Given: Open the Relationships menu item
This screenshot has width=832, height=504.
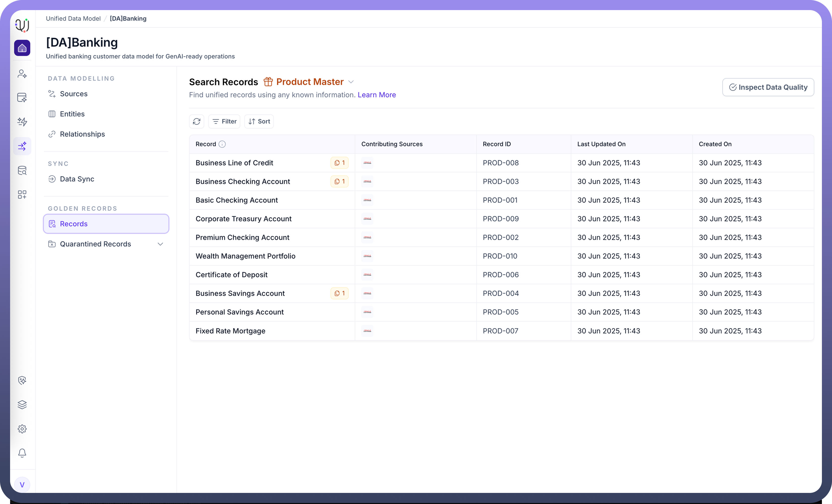Looking at the screenshot, I should (82, 134).
